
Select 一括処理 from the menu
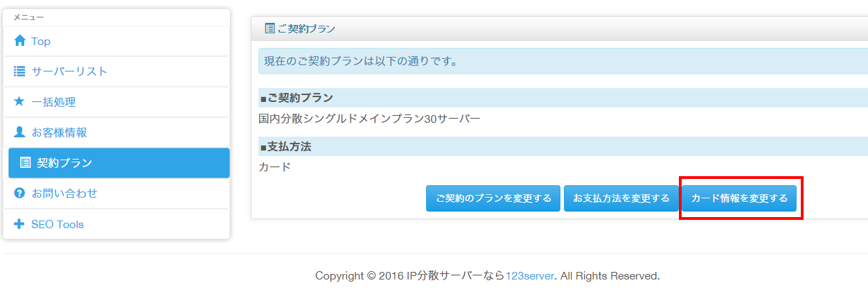click(53, 102)
